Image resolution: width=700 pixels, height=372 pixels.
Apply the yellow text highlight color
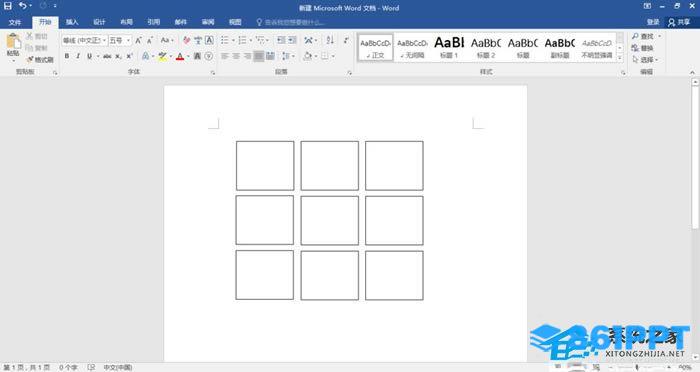coord(162,56)
